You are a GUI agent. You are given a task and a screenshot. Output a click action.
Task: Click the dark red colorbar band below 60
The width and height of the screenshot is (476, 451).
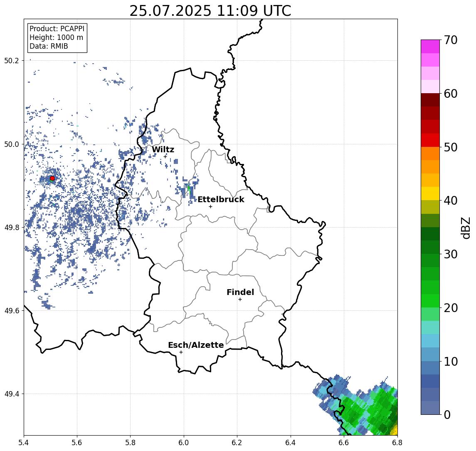(430, 100)
